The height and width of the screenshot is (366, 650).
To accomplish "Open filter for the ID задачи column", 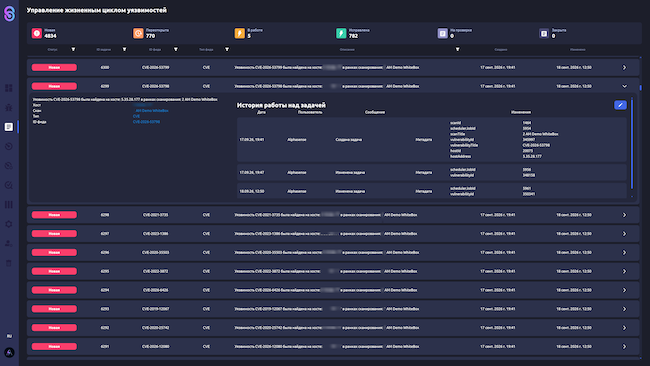I will pyautogui.click(x=124, y=49).
